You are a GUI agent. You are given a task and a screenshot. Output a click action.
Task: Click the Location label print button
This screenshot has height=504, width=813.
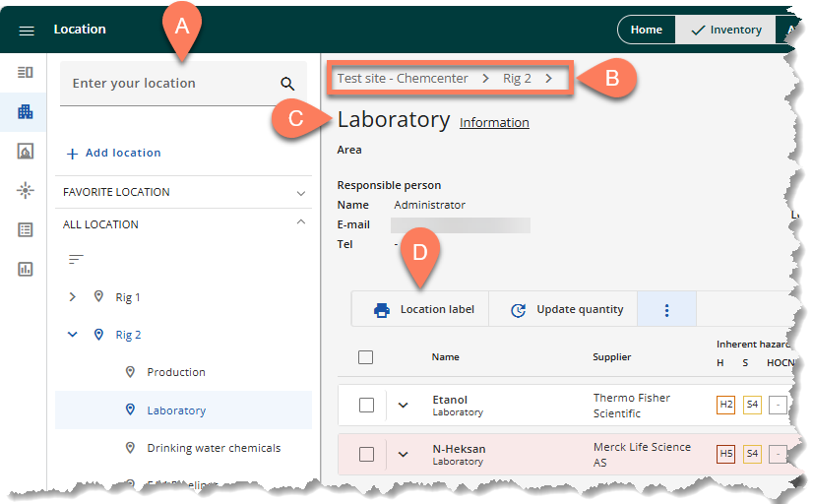[423, 310]
